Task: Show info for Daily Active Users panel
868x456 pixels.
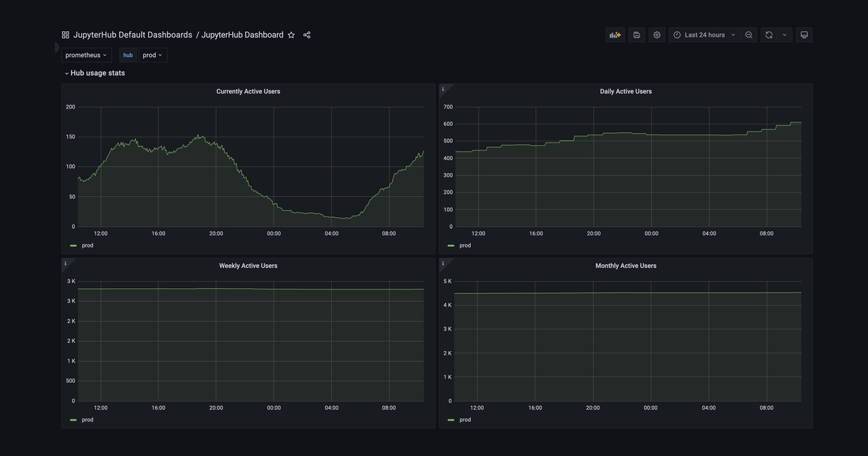Action: [x=443, y=89]
